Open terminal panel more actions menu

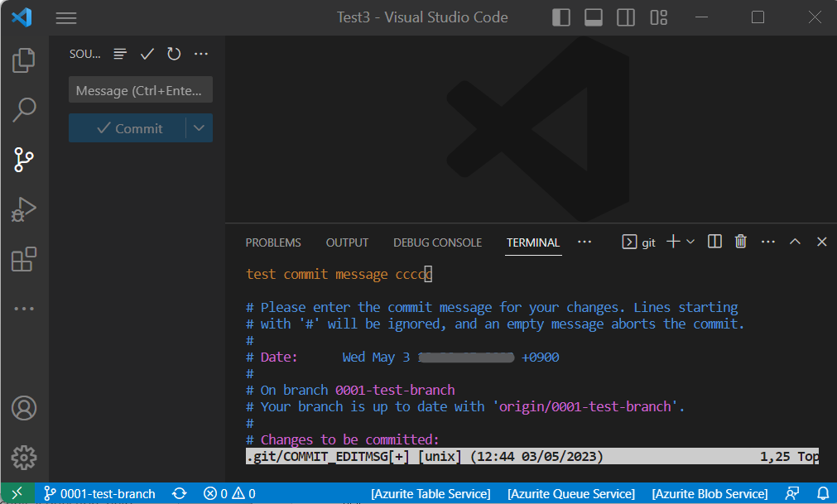768,242
